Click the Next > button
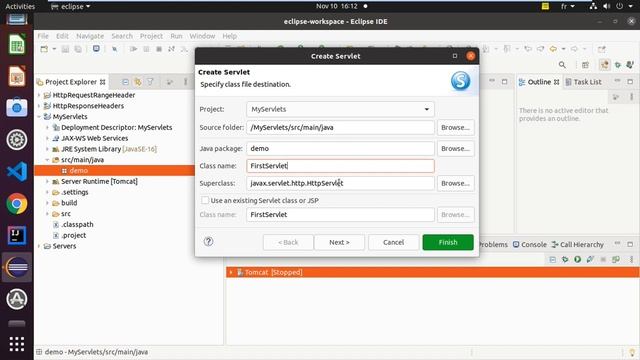Image resolution: width=640 pixels, height=360 pixels. click(x=339, y=242)
